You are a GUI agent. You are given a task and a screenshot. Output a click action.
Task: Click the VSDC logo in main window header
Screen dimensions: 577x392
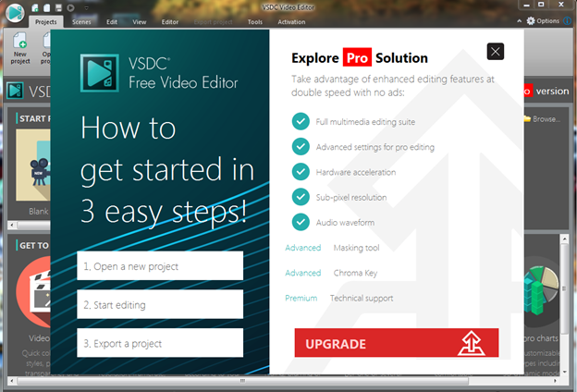pyautogui.click(x=15, y=91)
